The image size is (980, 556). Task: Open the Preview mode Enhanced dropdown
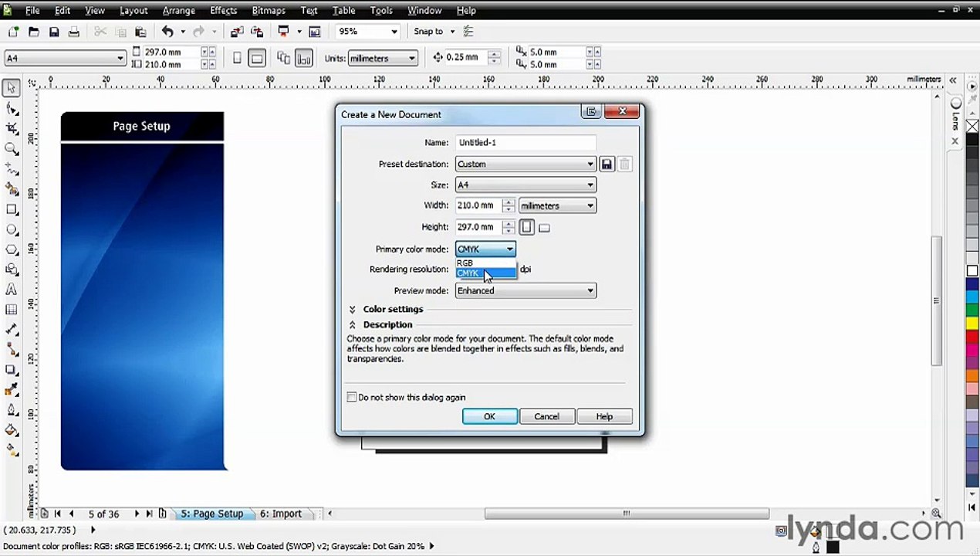(x=525, y=290)
